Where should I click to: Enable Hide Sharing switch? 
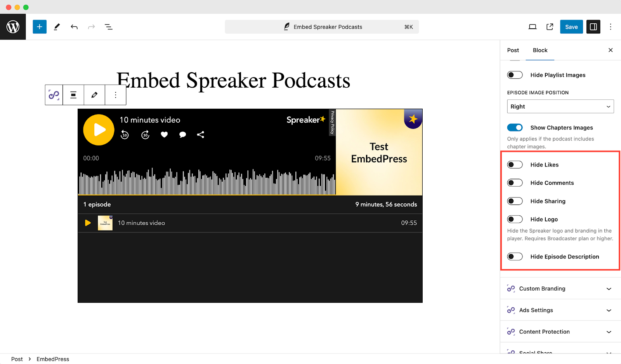click(515, 201)
